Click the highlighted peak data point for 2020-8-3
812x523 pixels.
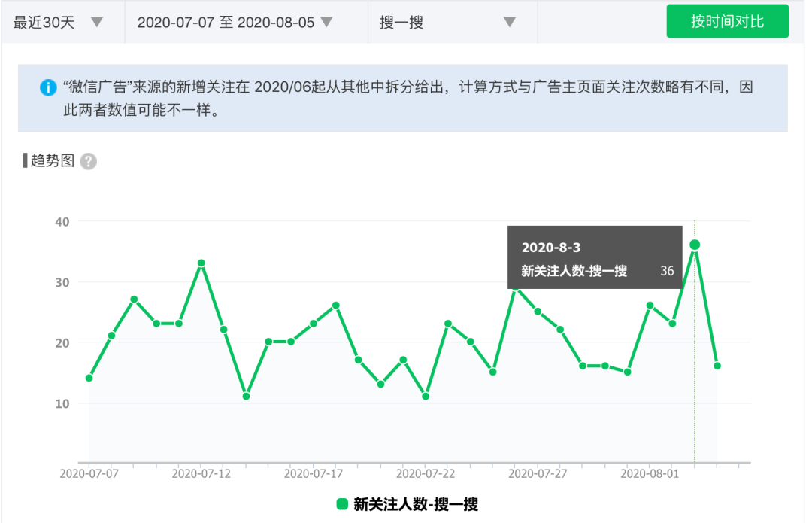point(695,244)
